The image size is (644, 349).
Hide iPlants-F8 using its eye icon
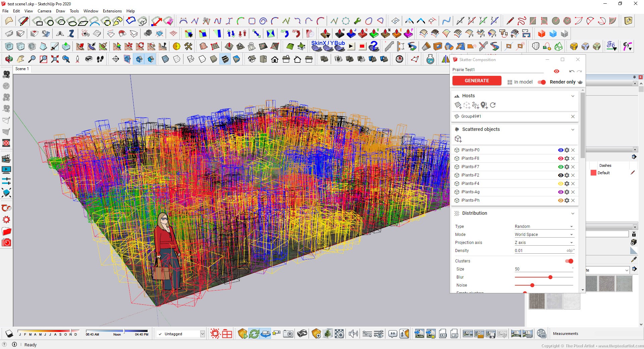(x=560, y=159)
